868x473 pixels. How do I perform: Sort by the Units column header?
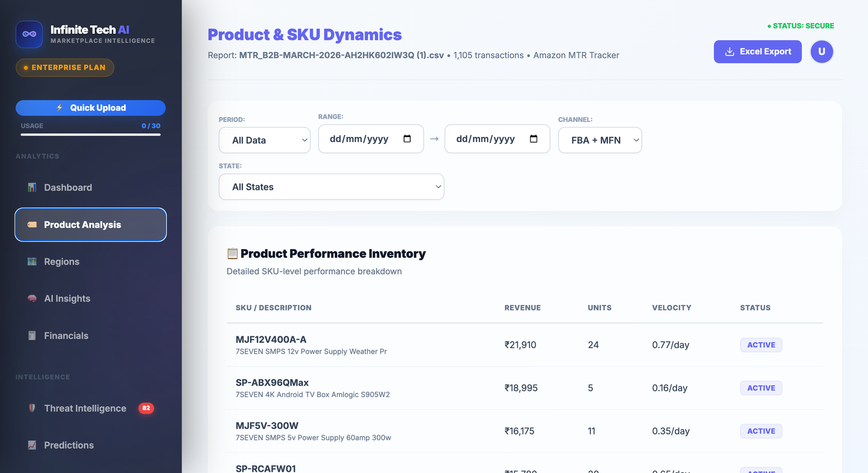(599, 308)
